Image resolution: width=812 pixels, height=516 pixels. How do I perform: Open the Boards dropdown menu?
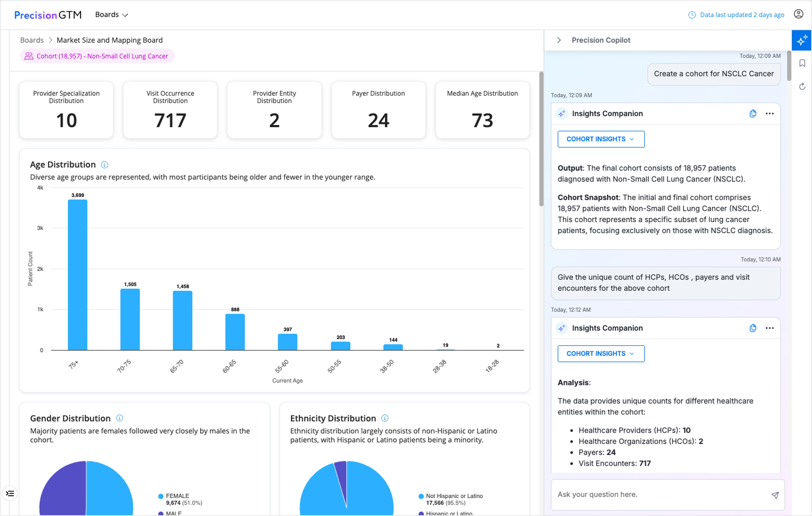coord(111,15)
